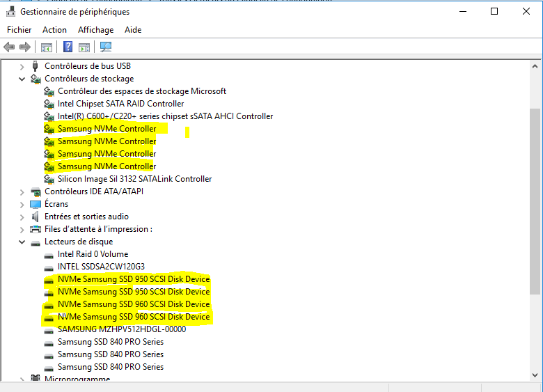543x392 pixels.
Task: Click the scrollbar down arrow
Action: click(535, 375)
